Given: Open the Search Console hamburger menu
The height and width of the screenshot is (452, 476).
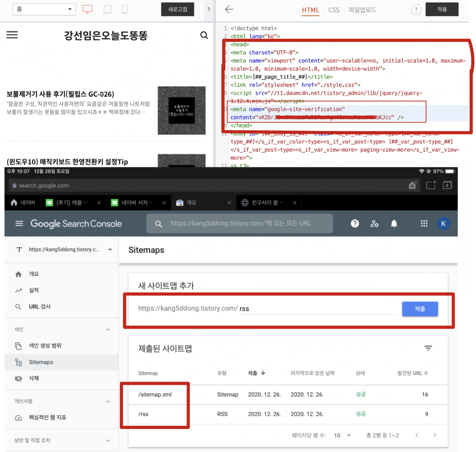Looking at the screenshot, I should point(19,224).
